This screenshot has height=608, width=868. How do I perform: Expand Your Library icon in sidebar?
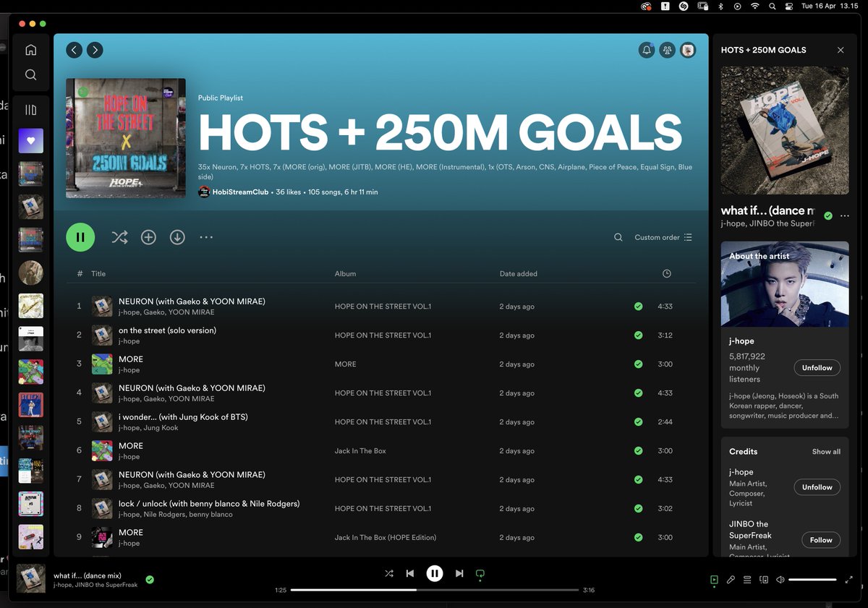[x=30, y=110]
